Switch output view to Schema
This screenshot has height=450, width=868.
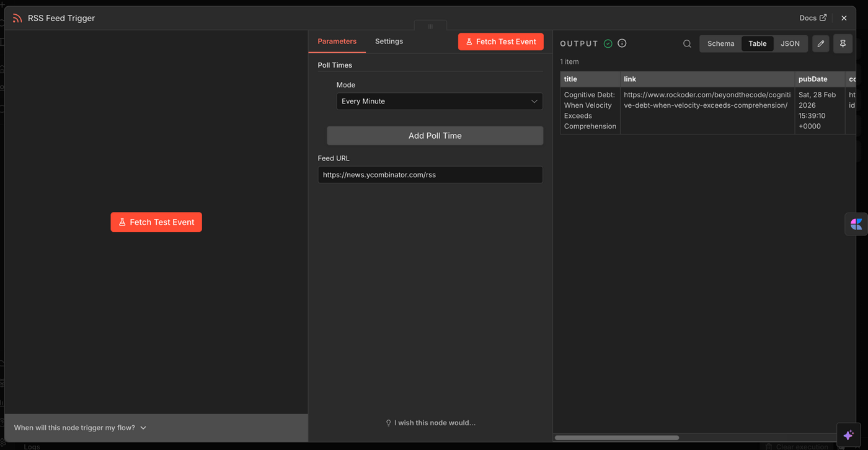[720, 43]
